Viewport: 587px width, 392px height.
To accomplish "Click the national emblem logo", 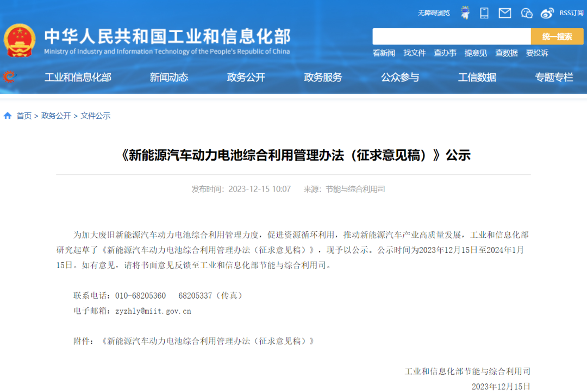I will point(20,40).
